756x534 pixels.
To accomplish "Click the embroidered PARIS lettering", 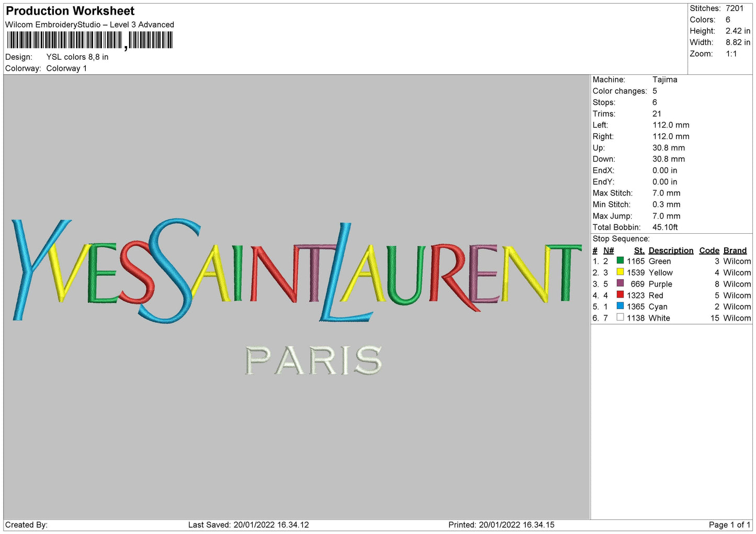I will (314, 360).
